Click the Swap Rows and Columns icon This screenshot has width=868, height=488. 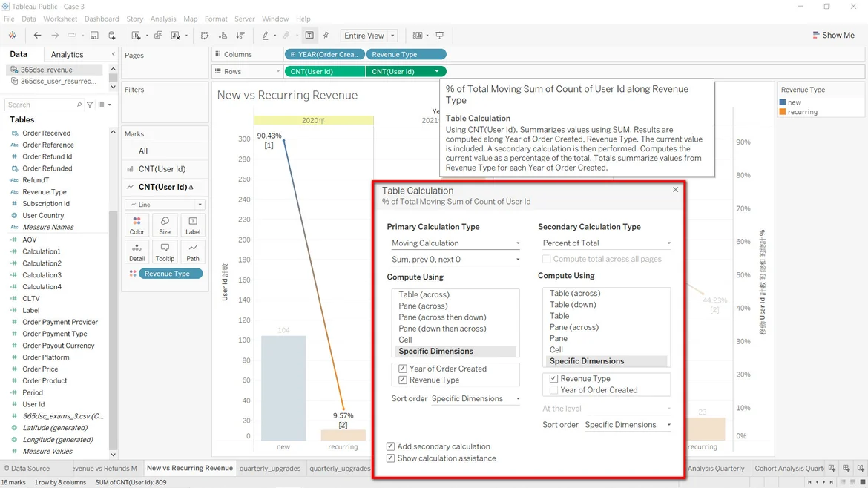point(205,36)
